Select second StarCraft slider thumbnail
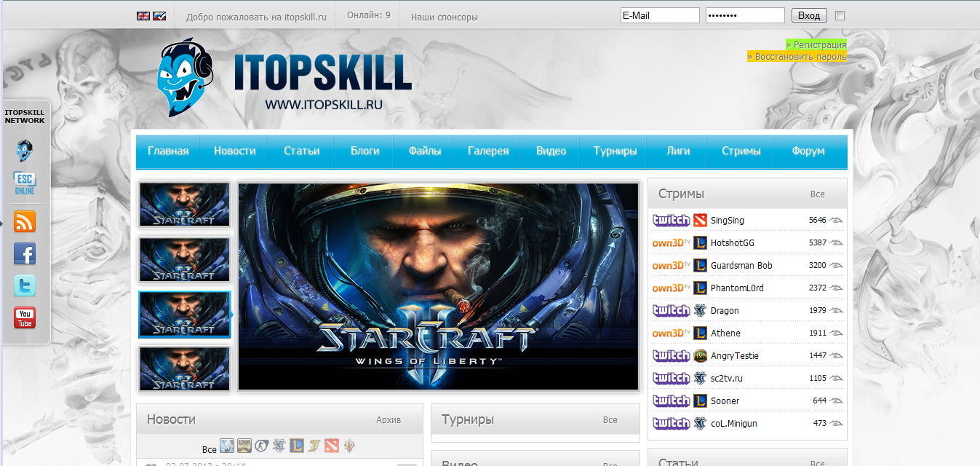 [x=184, y=259]
